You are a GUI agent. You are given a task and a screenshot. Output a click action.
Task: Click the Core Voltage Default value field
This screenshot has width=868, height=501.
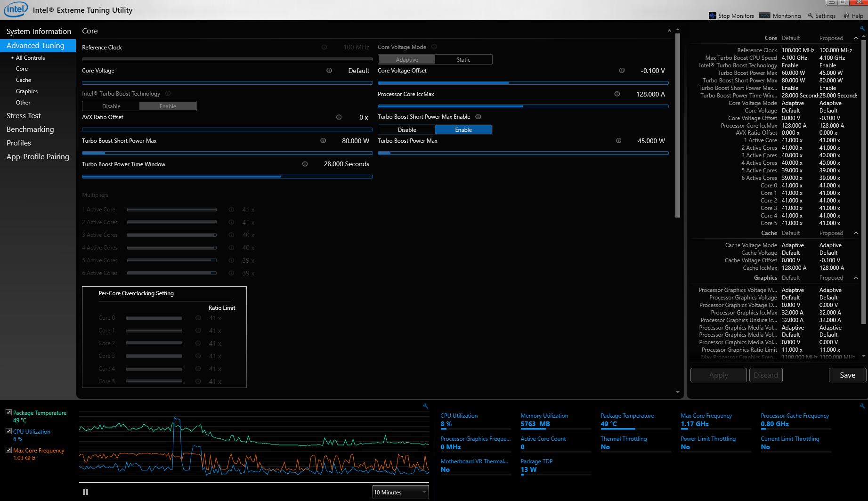358,71
